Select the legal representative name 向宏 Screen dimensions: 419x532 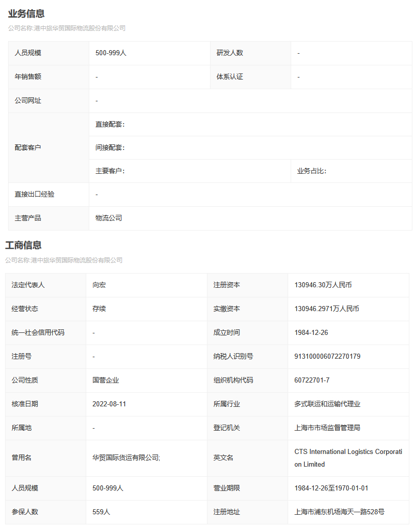[99, 285]
